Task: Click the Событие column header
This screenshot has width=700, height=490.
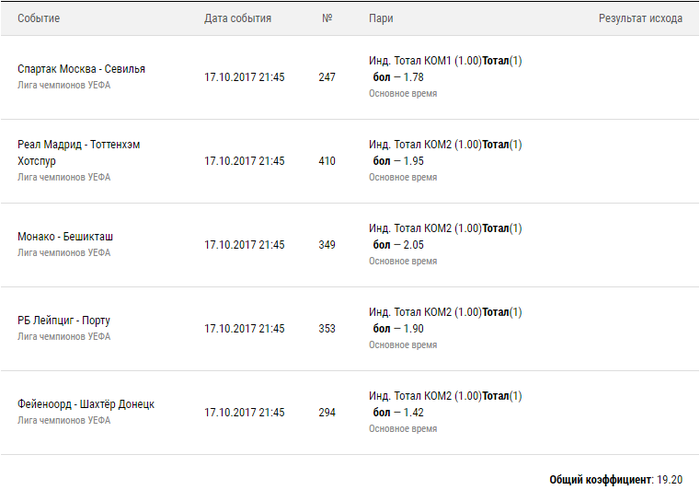Action: coord(39,19)
